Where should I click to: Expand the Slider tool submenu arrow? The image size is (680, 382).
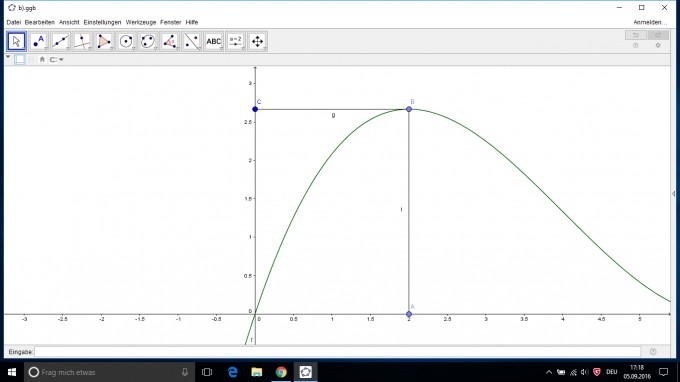pyautogui.click(x=243, y=49)
